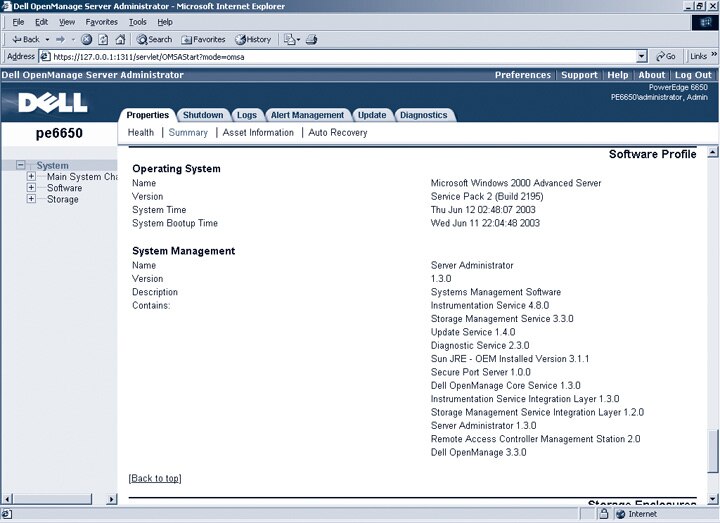
Task: Open the View menu
Action: 67,22
